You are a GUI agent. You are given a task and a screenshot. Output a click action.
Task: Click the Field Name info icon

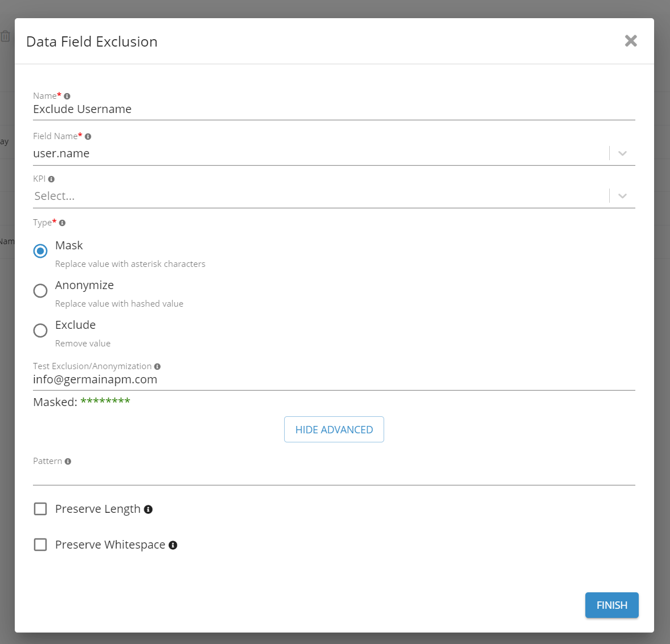(88, 136)
